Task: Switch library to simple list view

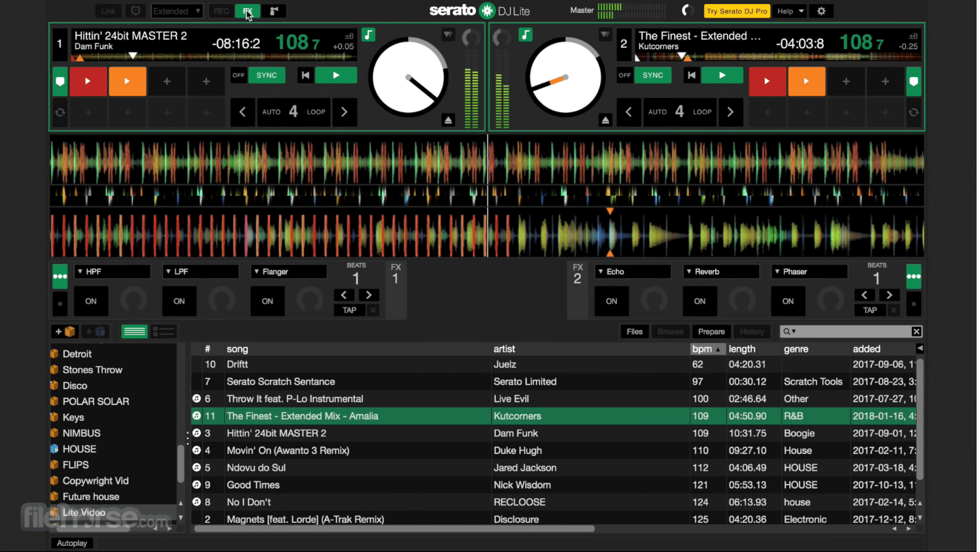Action: point(134,331)
